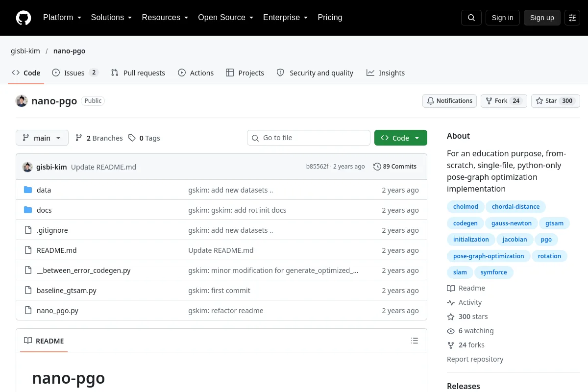588x392 pixels.
Task: Switch to Security and quality tab
Action: [x=315, y=73]
